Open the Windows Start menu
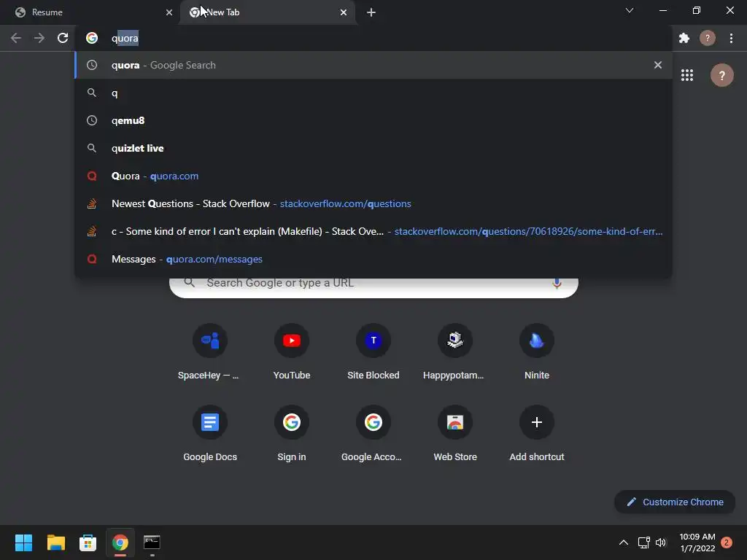The image size is (747, 560). [23, 542]
